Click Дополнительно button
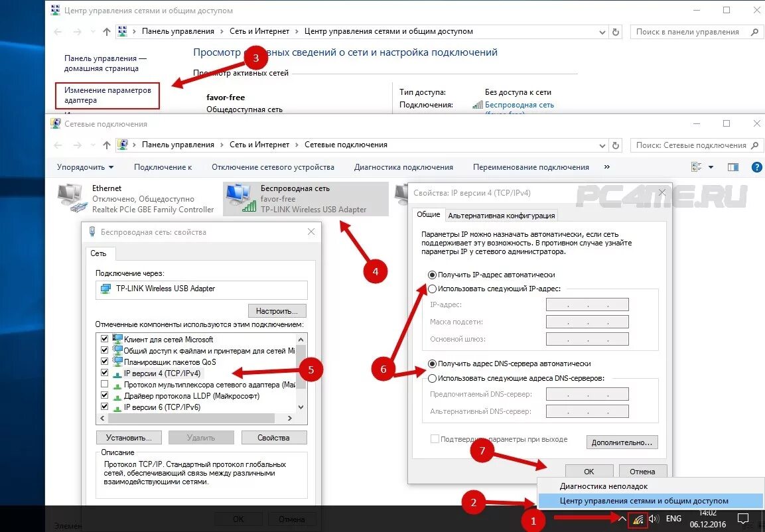765x532 pixels. point(622,442)
